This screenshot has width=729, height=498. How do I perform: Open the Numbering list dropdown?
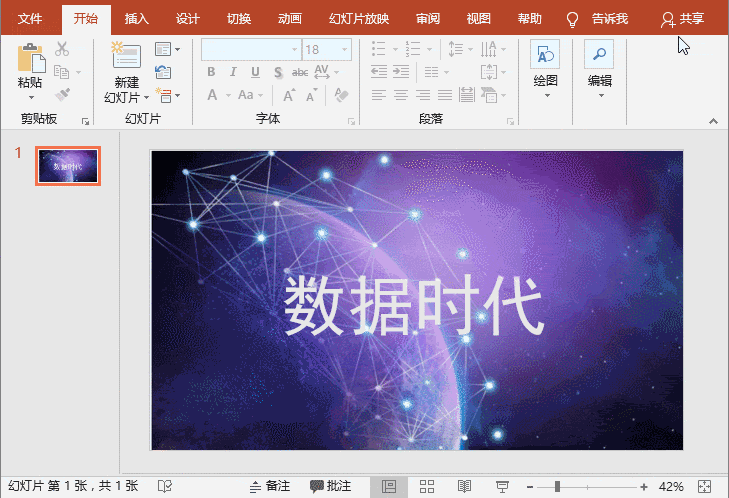(x=429, y=49)
